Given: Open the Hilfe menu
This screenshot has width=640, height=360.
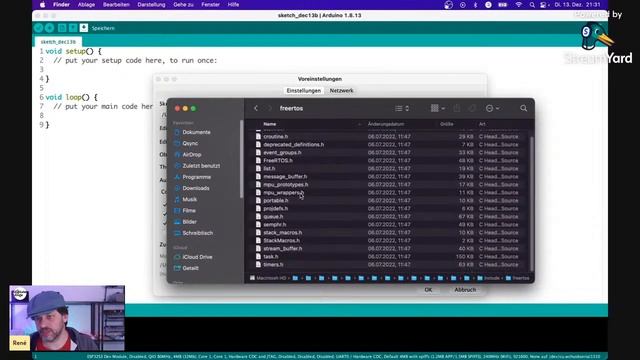Looking at the screenshot, I should (x=233, y=4).
